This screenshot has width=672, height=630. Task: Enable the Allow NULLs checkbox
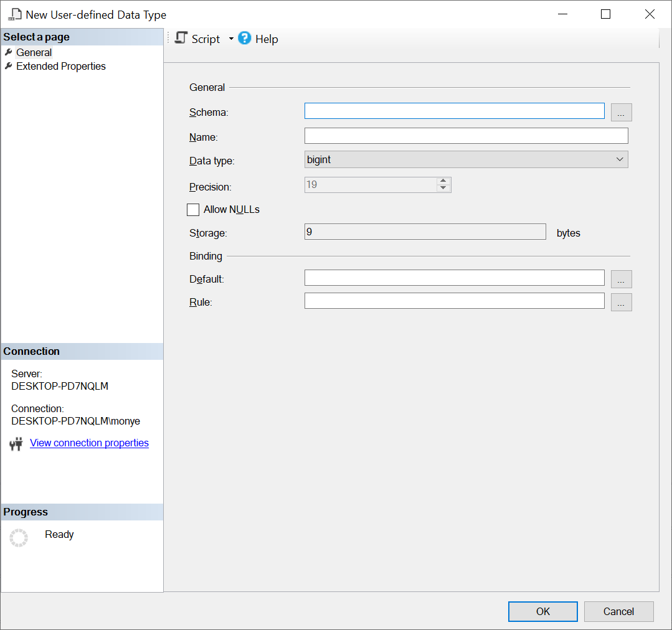193,209
